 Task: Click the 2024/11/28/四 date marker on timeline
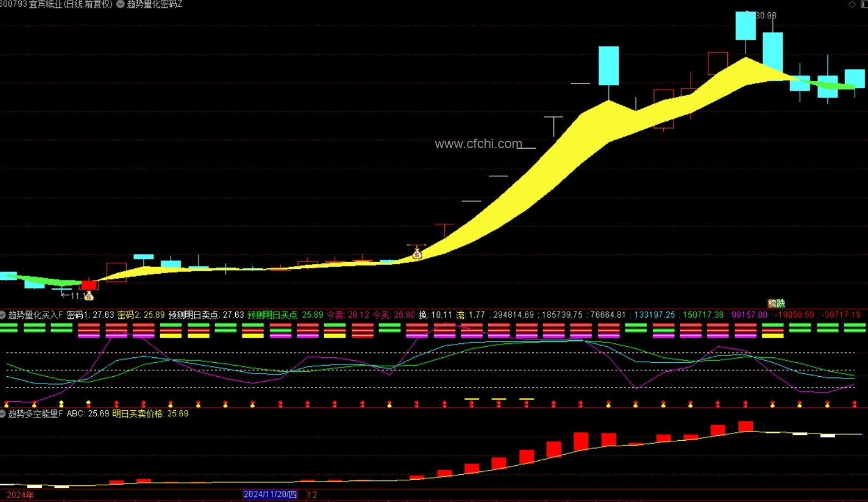click(270, 494)
